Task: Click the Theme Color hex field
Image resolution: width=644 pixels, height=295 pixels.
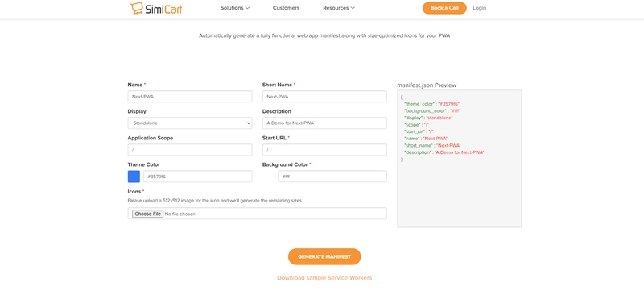Action: (x=197, y=177)
